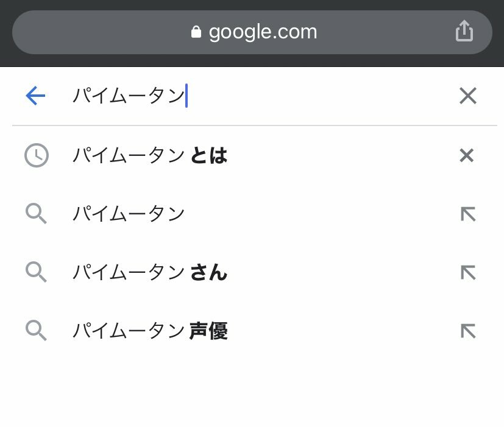Clear the search field with X
This screenshot has width=504, height=427.
pos(467,96)
